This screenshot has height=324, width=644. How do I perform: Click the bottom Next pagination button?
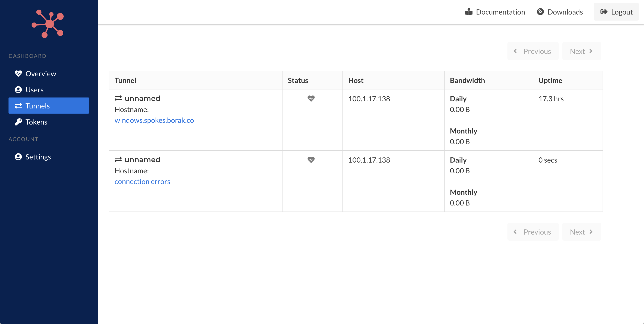coord(582,232)
